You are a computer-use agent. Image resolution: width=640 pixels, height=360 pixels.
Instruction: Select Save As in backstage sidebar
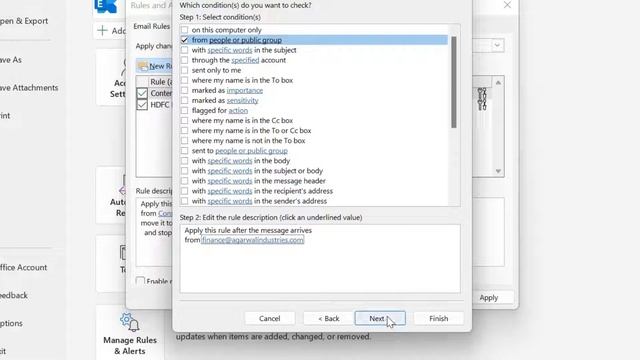(x=11, y=60)
